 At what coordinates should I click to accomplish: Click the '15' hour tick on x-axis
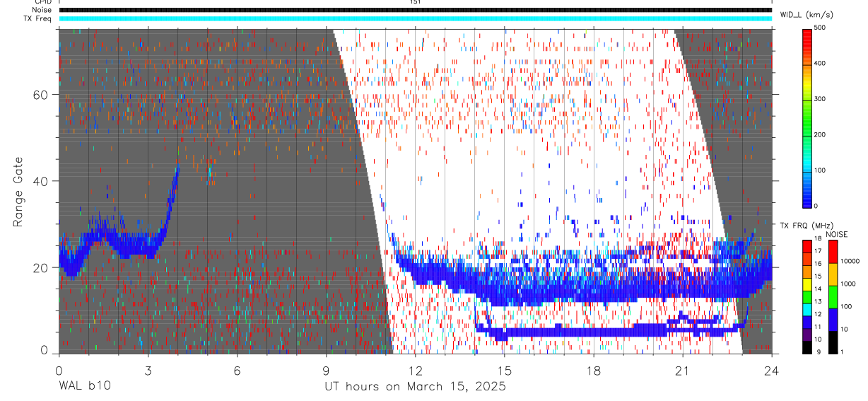pyautogui.click(x=505, y=370)
